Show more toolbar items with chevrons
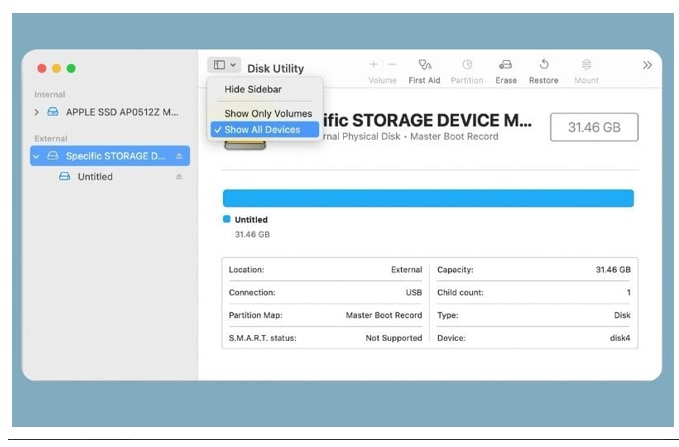Image resolution: width=679 pixels, height=447 pixels. (647, 65)
